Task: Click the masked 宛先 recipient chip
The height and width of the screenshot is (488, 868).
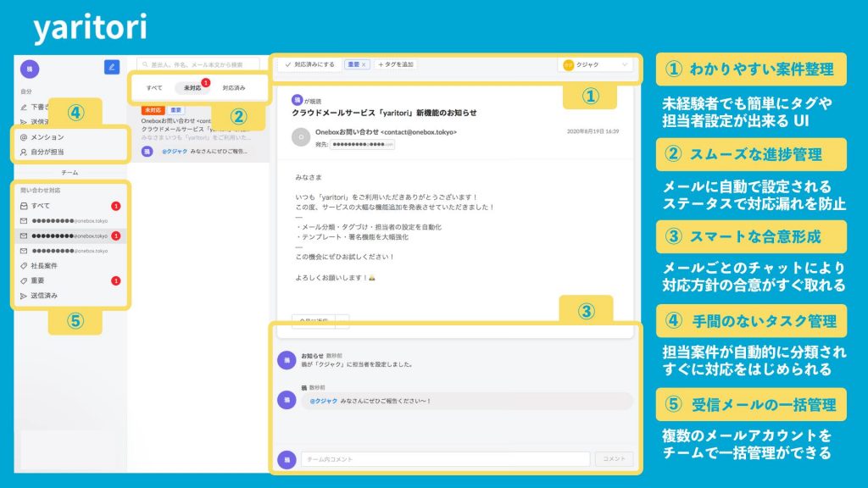Action: [363, 144]
